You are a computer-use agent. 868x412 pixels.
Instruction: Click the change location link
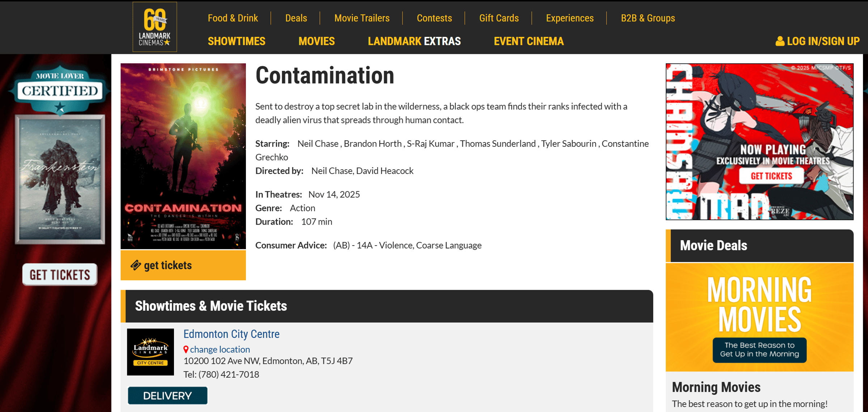[220, 349]
